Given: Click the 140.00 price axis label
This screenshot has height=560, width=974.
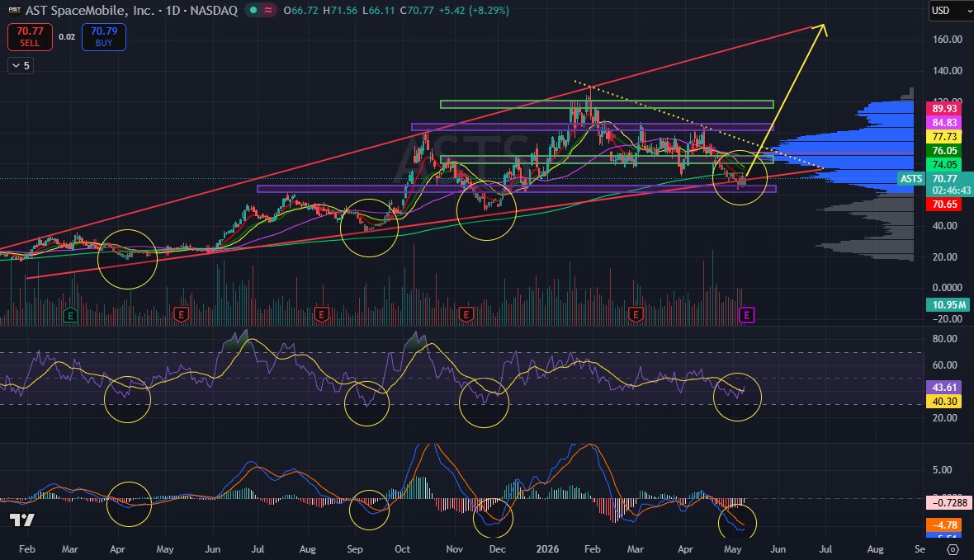Looking at the screenshot, I should [948, 71].
